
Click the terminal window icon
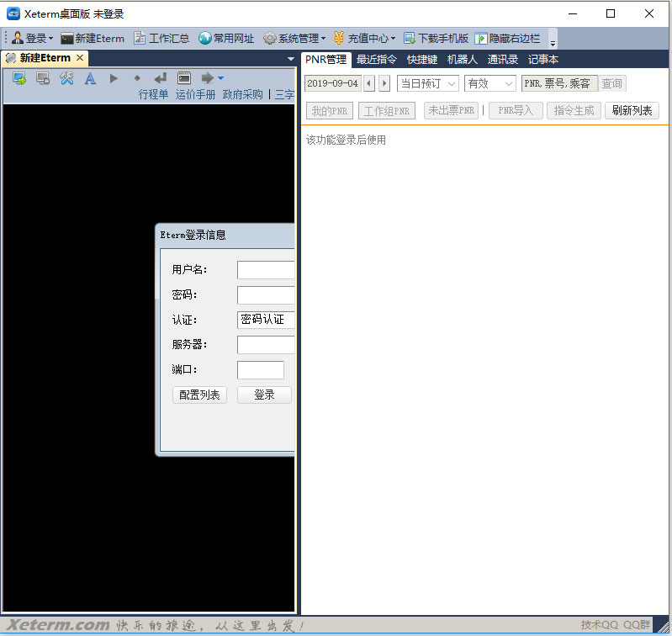pyautogui.click(x=184, y=78)
